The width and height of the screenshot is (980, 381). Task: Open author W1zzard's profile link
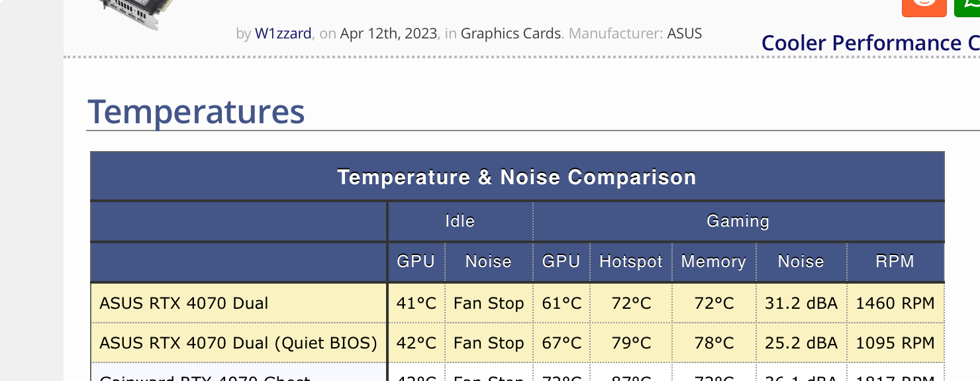283,33
